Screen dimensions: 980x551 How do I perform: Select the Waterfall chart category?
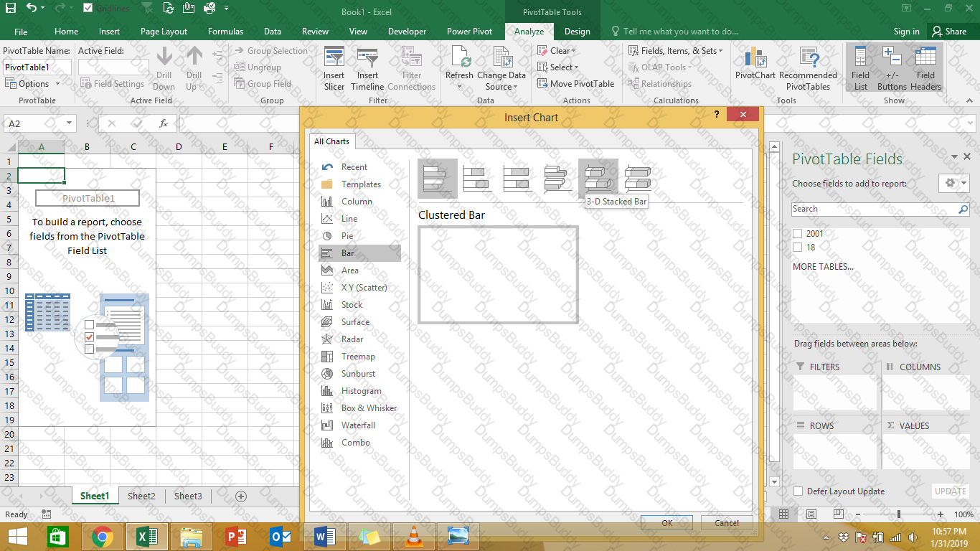tap(359, 425)
